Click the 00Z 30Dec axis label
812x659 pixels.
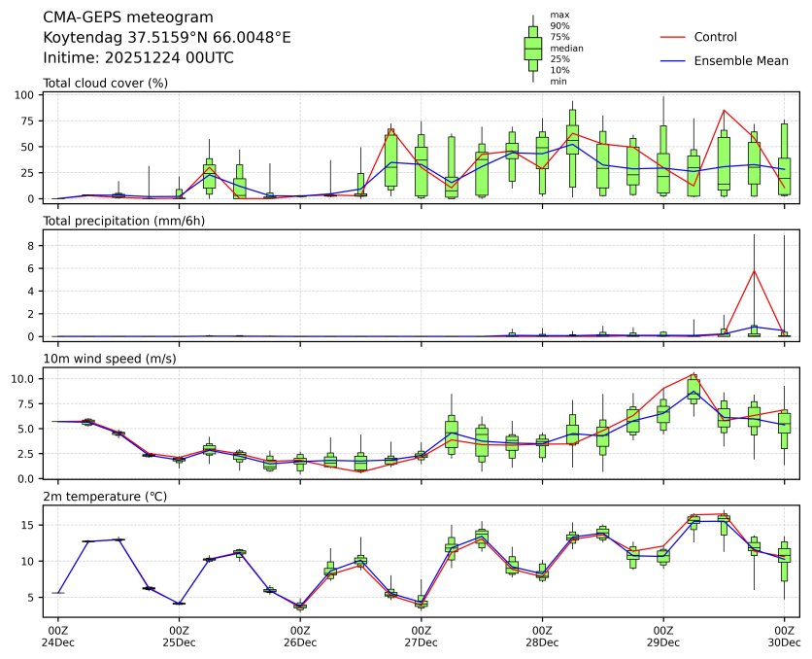(784, 637)
